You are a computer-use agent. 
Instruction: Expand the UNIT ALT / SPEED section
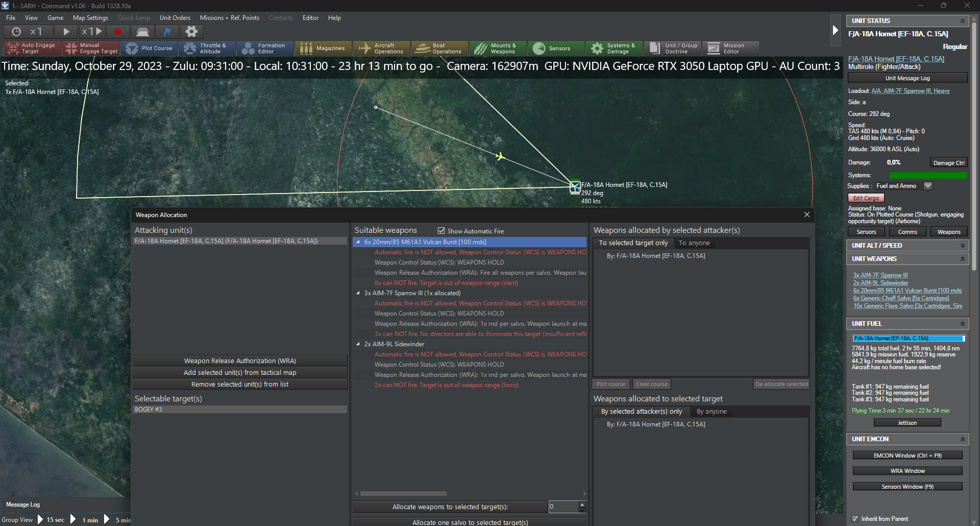pyautogui.click(x=962, y=246)
